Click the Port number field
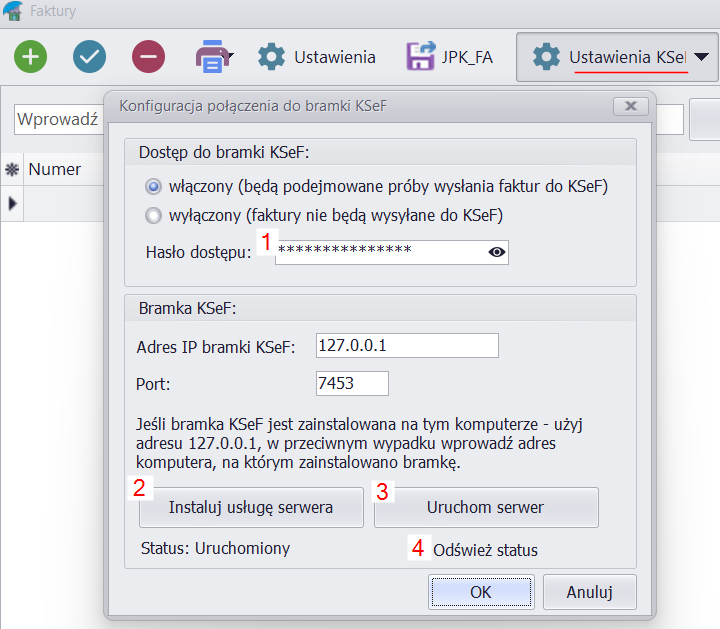720x629 pixels. click(x=351, y=384)
